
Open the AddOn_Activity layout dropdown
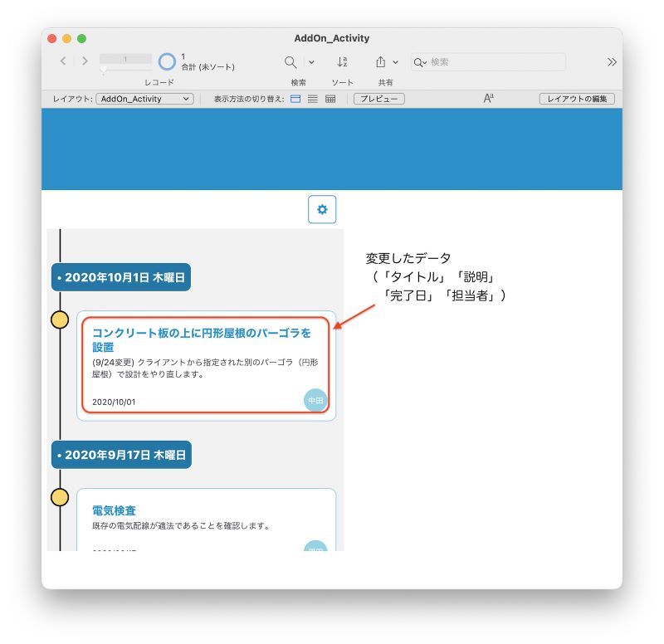click(144, 99)
